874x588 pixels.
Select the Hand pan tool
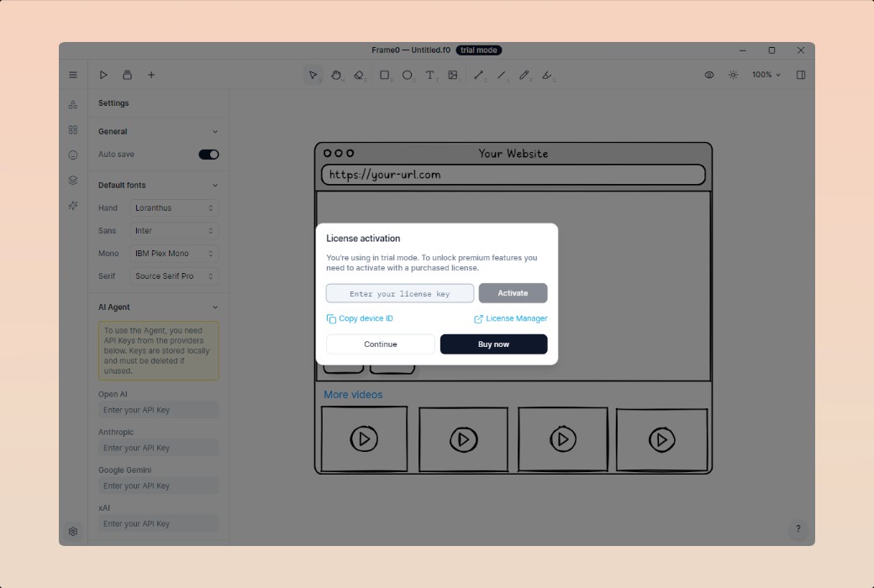pos(336,75)
